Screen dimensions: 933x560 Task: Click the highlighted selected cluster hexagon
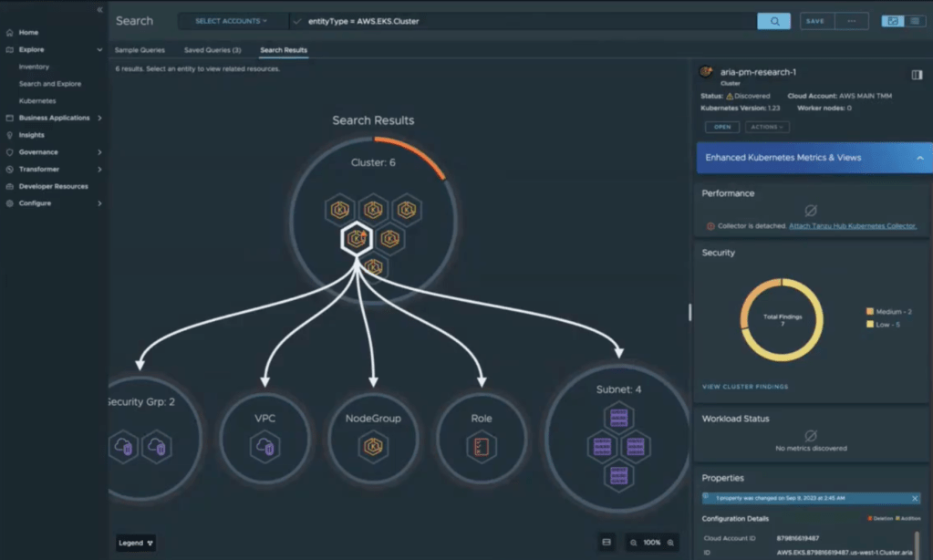(355, 239)
